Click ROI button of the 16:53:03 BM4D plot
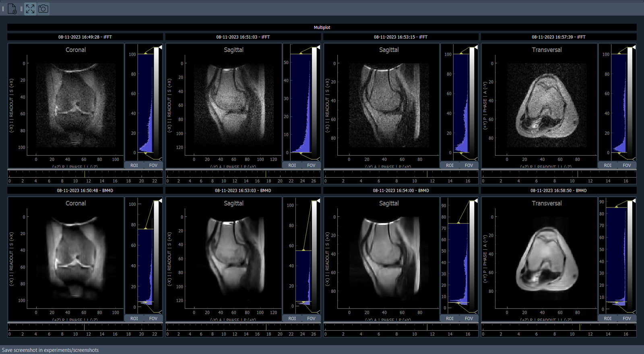 coord(292,318)
